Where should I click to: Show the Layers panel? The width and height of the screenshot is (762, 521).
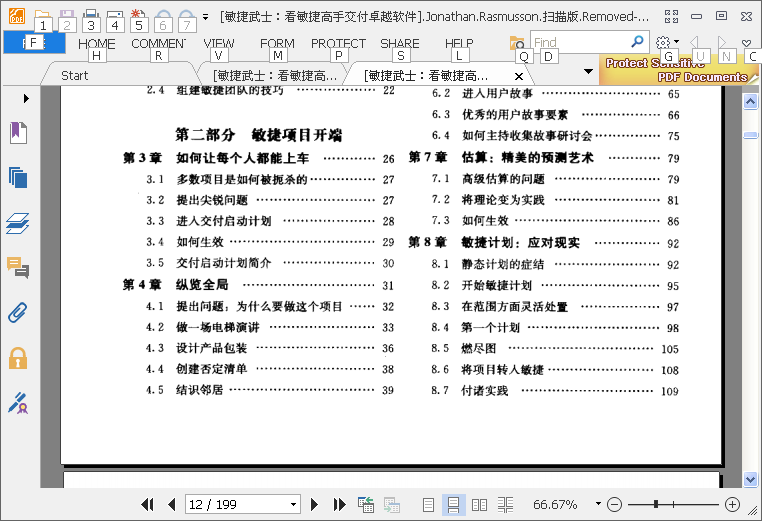[17, 223]
